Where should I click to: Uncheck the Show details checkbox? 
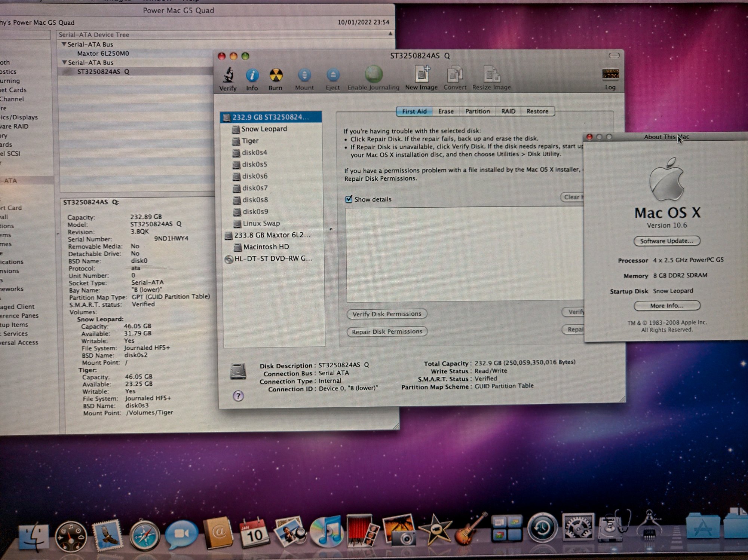tap(349, 199)
